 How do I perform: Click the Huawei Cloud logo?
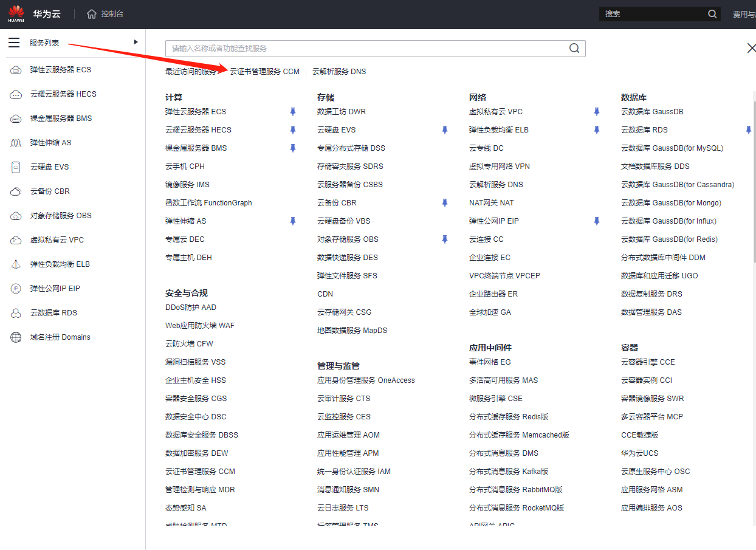click(x=16, y=13)
